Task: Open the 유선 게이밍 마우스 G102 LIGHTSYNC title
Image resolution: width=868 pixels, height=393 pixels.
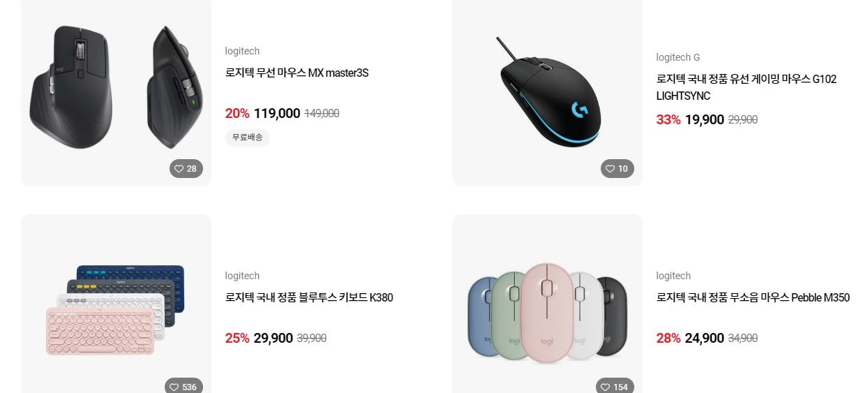Action: (x=747, y=87)
